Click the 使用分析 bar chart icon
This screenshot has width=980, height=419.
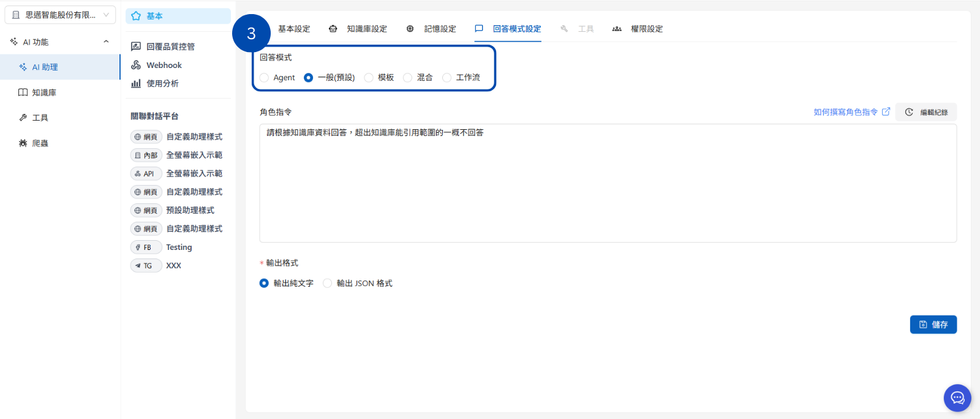tap(136, 83)
